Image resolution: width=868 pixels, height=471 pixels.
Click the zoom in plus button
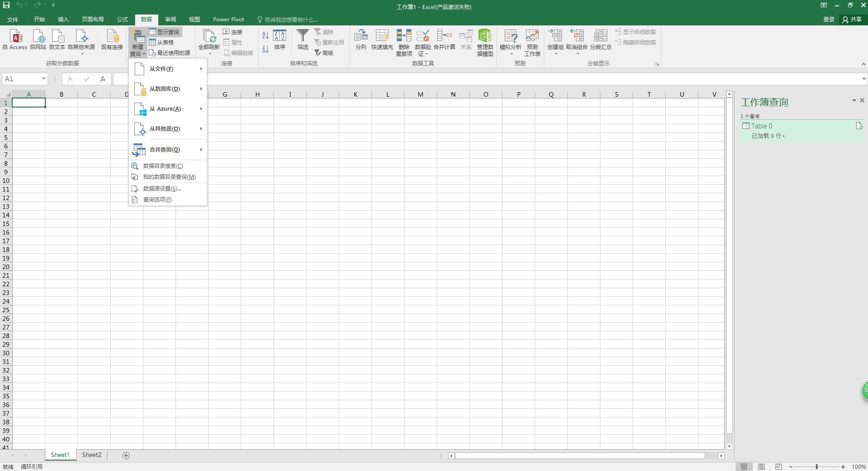coord(843,467)
